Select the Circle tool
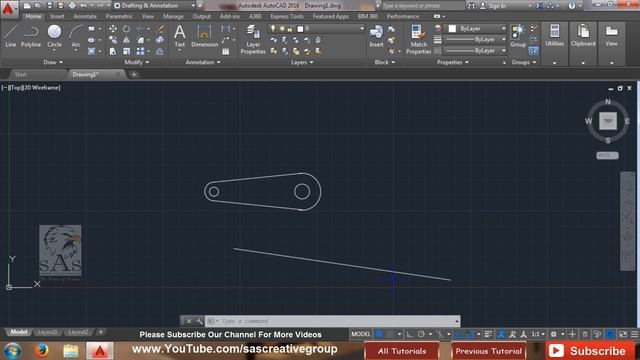Viewport: 640px width, 360px height. click(x=54, y=36)
